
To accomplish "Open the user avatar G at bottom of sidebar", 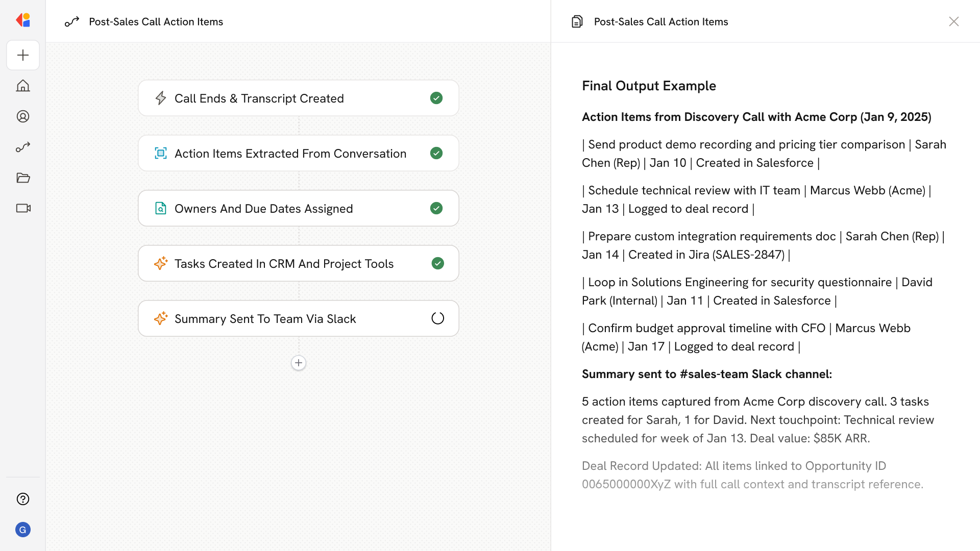I will (23, 530).
